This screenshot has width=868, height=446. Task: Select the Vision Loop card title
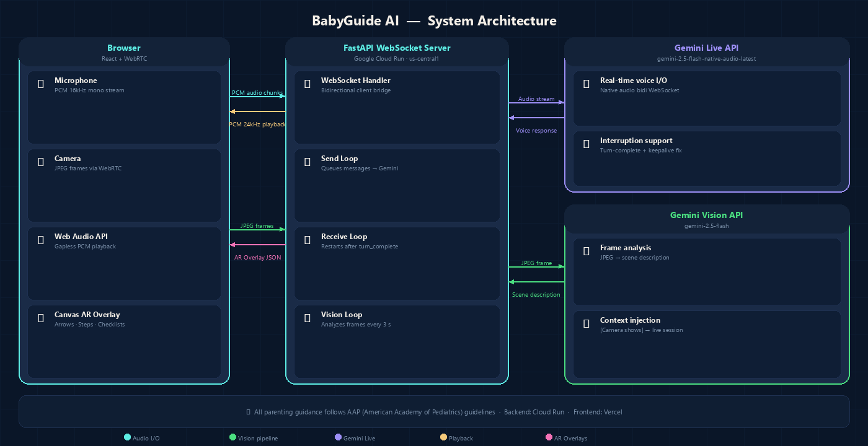coord(342,315)
